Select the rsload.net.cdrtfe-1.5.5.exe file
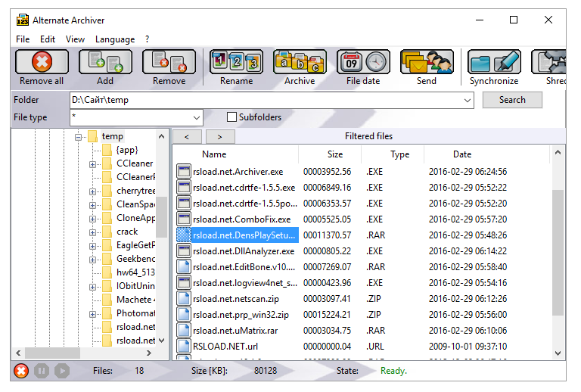Image resolution: width=581 pixels, height=392 pixels. click(x=244, y=188)
